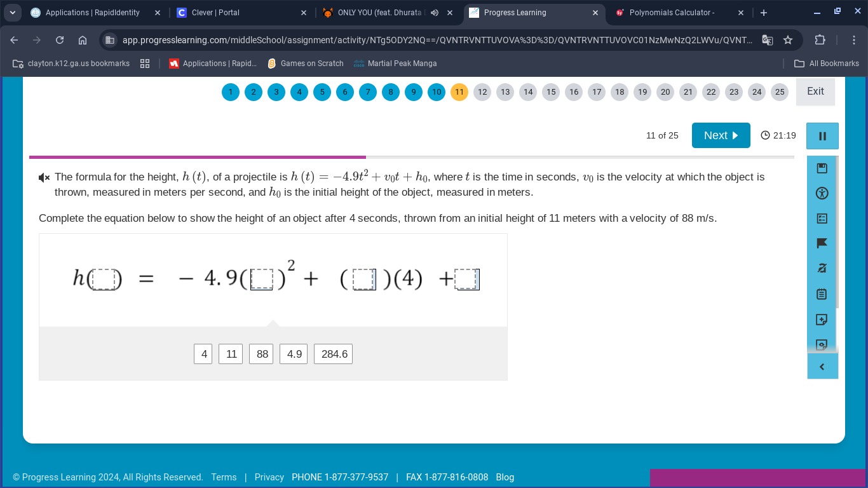
Task: Collapse the right tool sidebar
Action: [822, 367]
